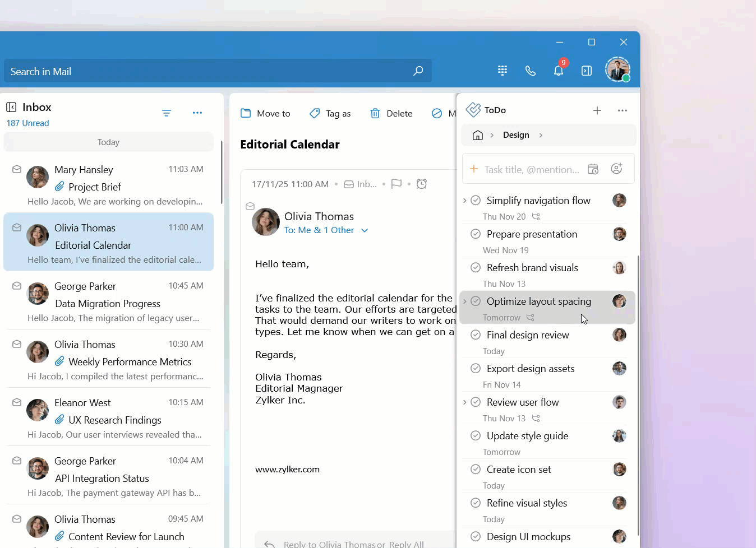Image resolution: width=756 pixels, height=548 pixels.
Task: Complete the Refresh brand visuals task
Action: click(476, 267)
